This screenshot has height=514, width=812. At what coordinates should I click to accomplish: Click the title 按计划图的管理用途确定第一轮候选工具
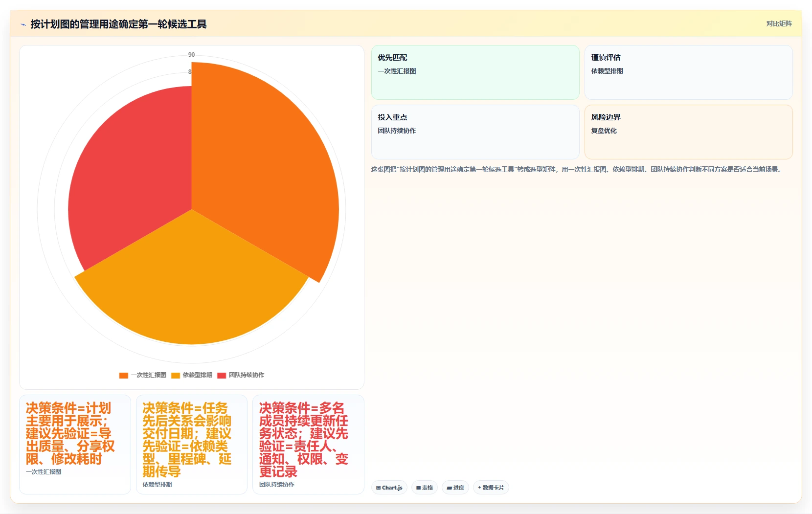click(118, 24)
